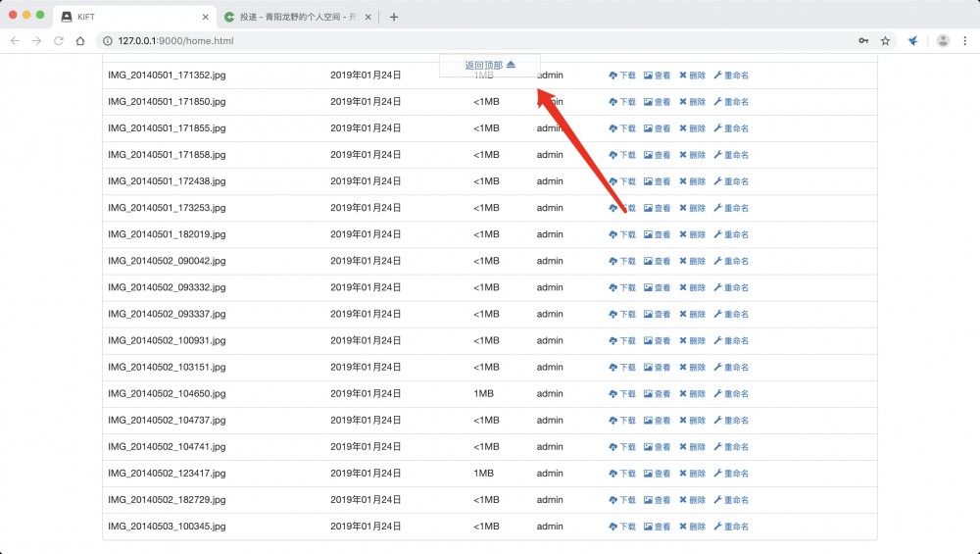Viewport: 980px width, 554px height.
Task: Rename IMG_20140502_104650.jpg file
Action: click(731, 394)
